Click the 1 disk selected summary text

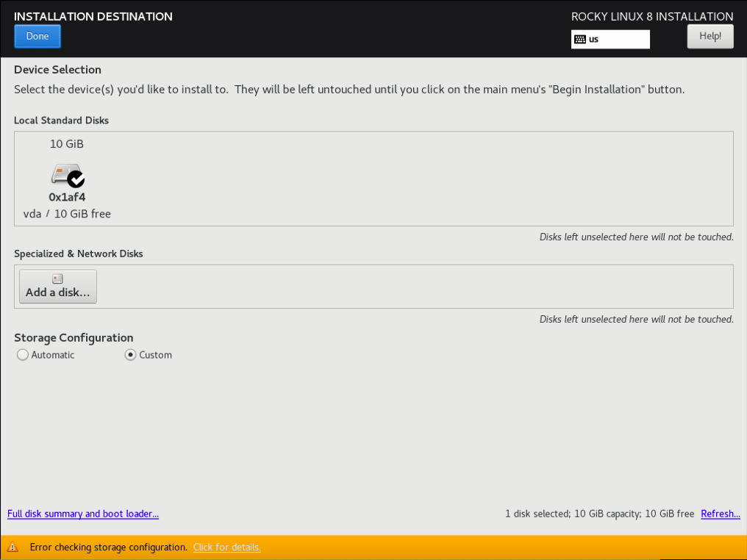click(599, 514)
